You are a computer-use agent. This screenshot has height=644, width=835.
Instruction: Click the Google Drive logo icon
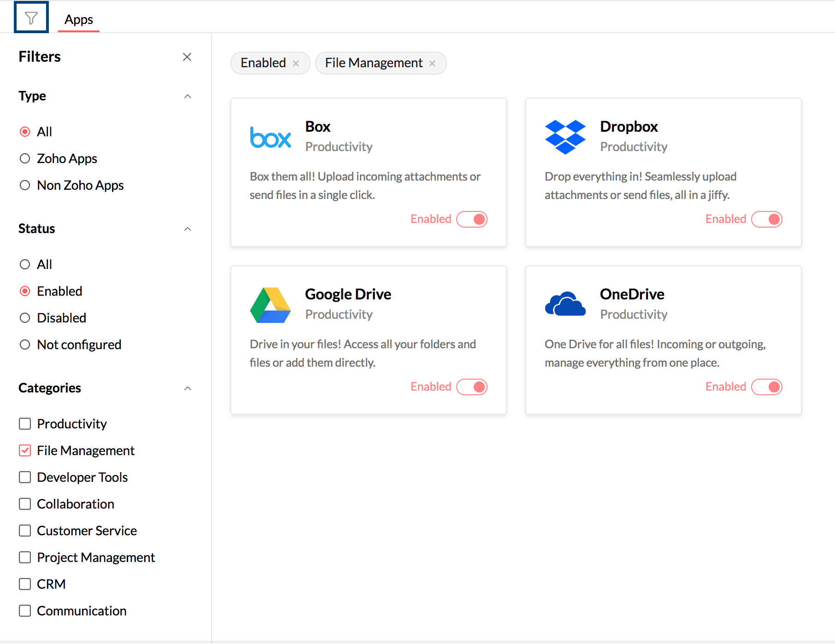tap(270, 305)
